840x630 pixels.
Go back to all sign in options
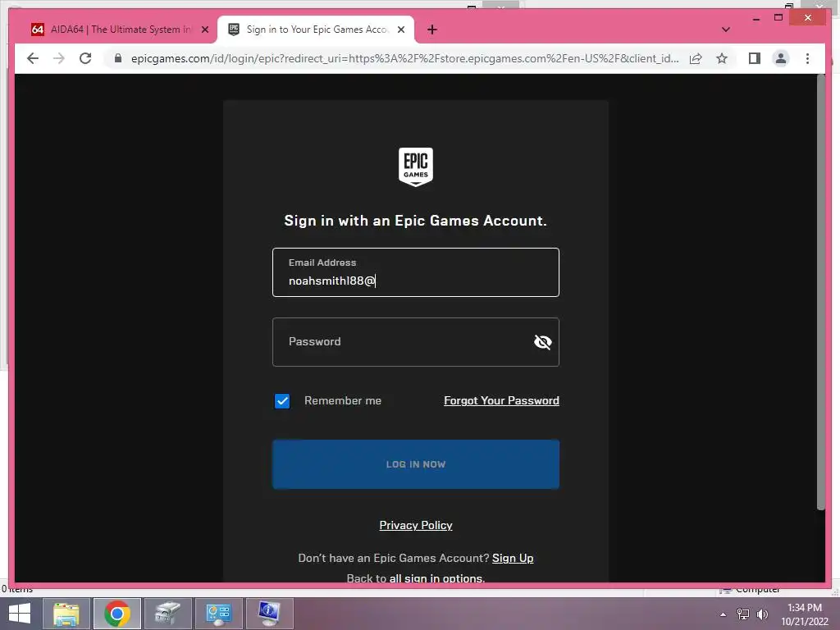pyautogui.click(x=436, y=578)
